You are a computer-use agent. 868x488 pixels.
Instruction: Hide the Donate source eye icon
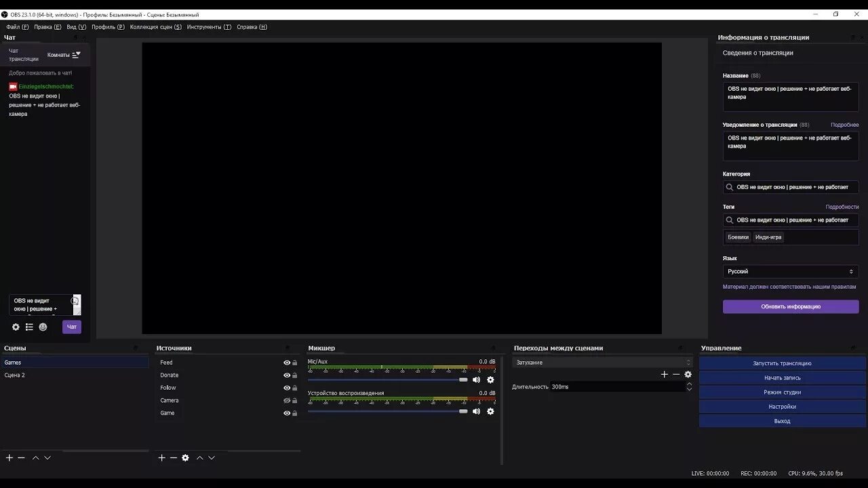coord(287,375)
